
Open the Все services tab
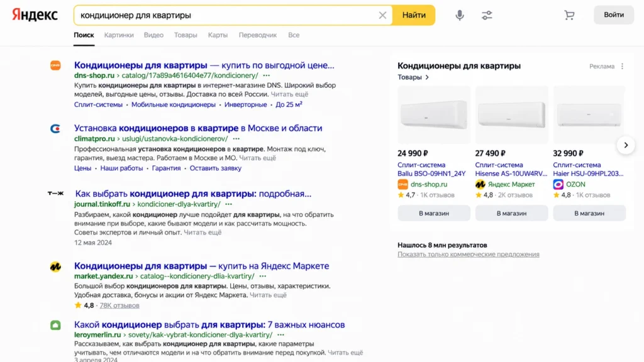point(294,35)
